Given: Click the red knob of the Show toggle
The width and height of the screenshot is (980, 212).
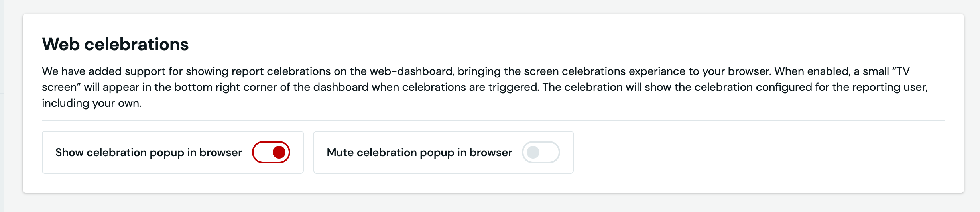Looking at the screenshot, I should click(x=279, y=152).
